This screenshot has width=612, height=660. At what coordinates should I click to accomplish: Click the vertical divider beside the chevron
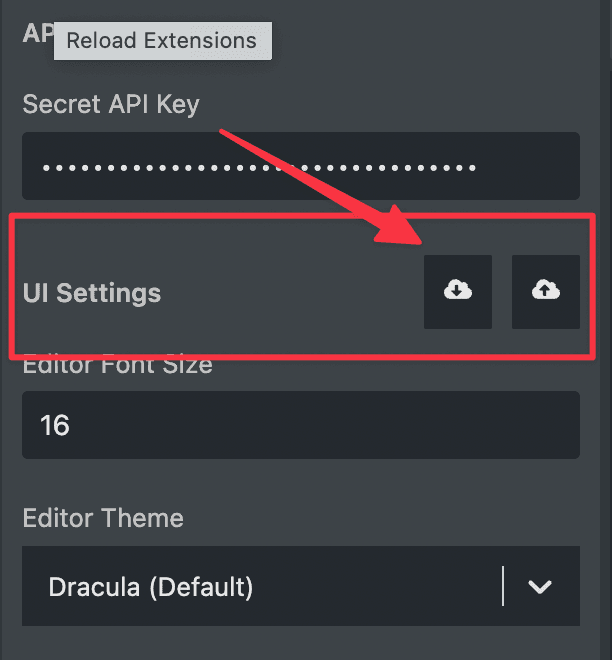coord(503,586)
